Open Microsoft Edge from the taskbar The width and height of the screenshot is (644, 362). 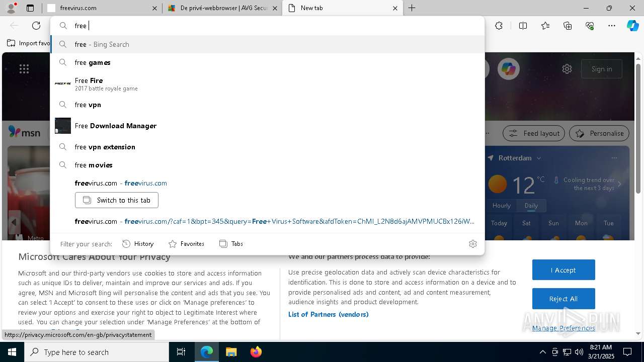pos(207,352)
